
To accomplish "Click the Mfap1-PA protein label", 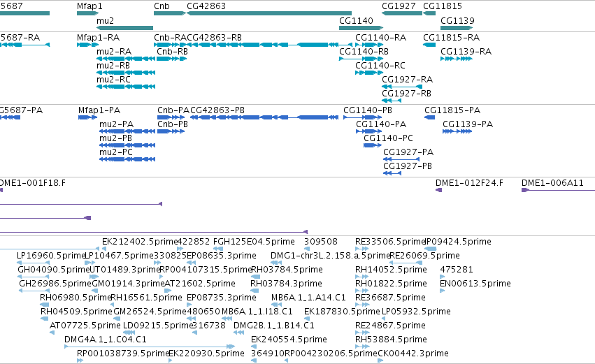I will 99,110.
